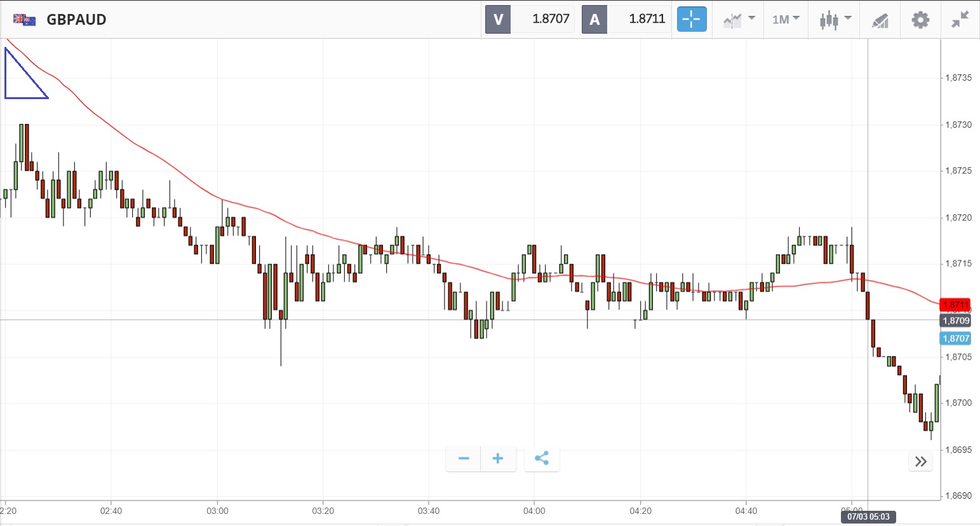Toggle the crosshair cursor button
The image size is (980, 526).
pos(691,20)
